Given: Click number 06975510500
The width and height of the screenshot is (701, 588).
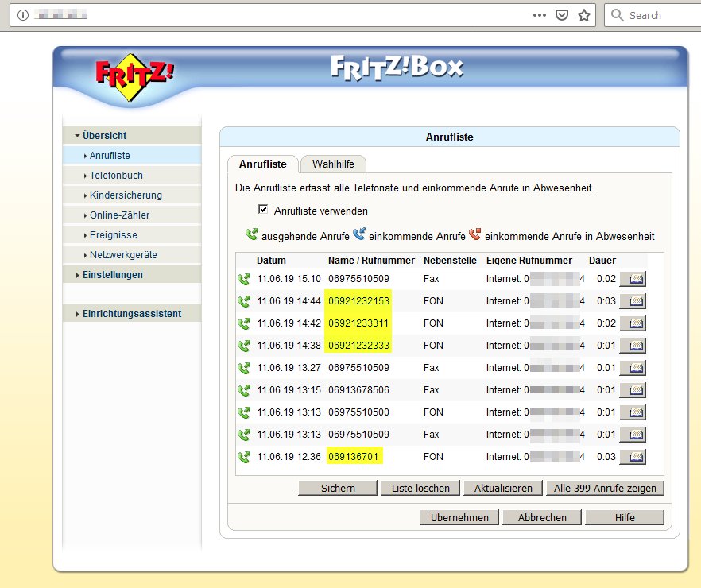Looking at the screenshot, I should (x=358, y=412).
